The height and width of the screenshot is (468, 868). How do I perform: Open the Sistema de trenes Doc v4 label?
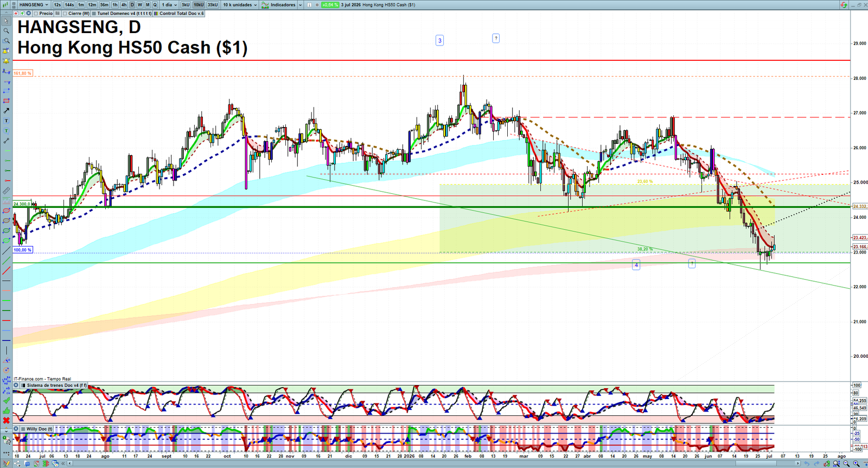(x=56, y=385)
